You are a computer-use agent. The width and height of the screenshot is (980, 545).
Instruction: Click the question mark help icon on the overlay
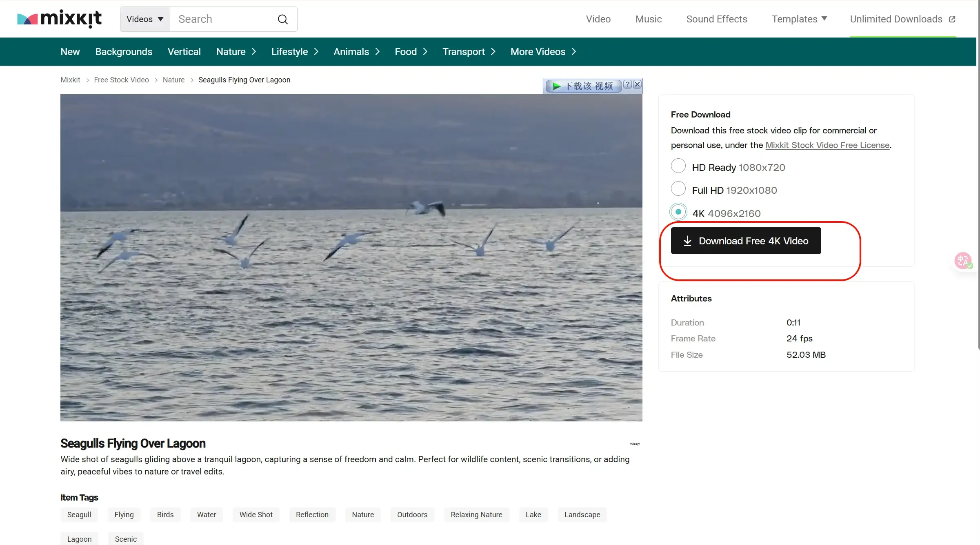point(628,84)
